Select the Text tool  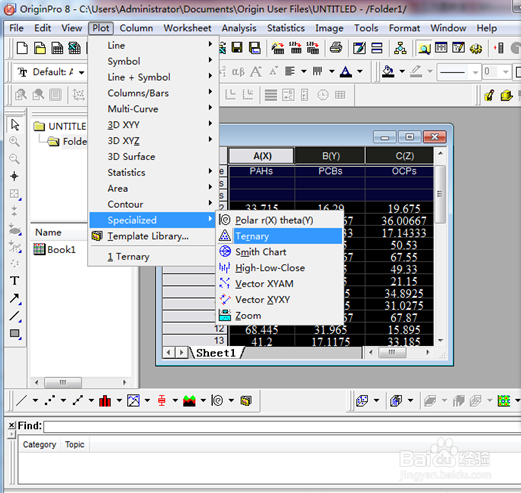click(x=15, y=281)
